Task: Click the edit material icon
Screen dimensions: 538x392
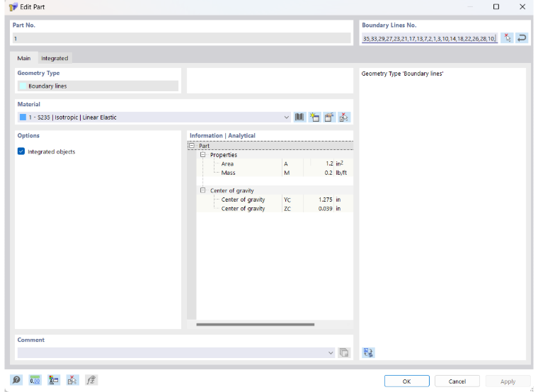Action: click(329, 117)
